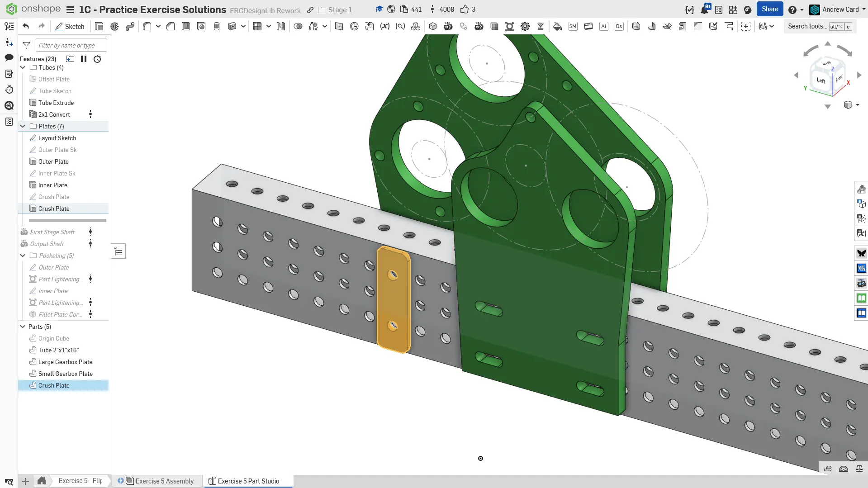The width and height of the screenshot is (868, 488).
Task: Select the Sweep tool
Action: coord(130,26)
